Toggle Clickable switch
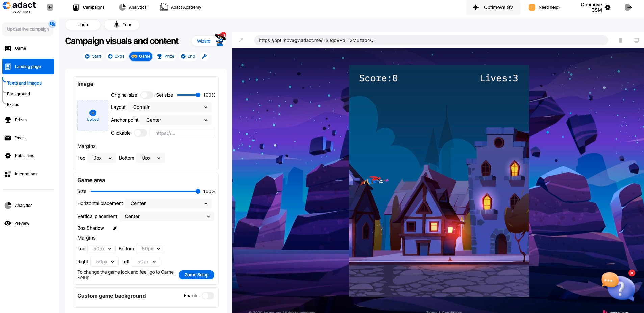The height and width of the screenshot is (313, 644). click(x=140, y=133)
